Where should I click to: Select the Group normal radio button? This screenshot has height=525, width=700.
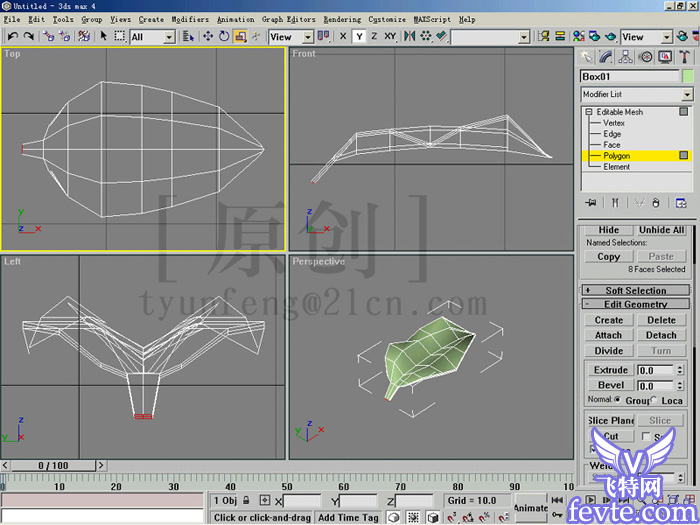[x=617, y=400]
